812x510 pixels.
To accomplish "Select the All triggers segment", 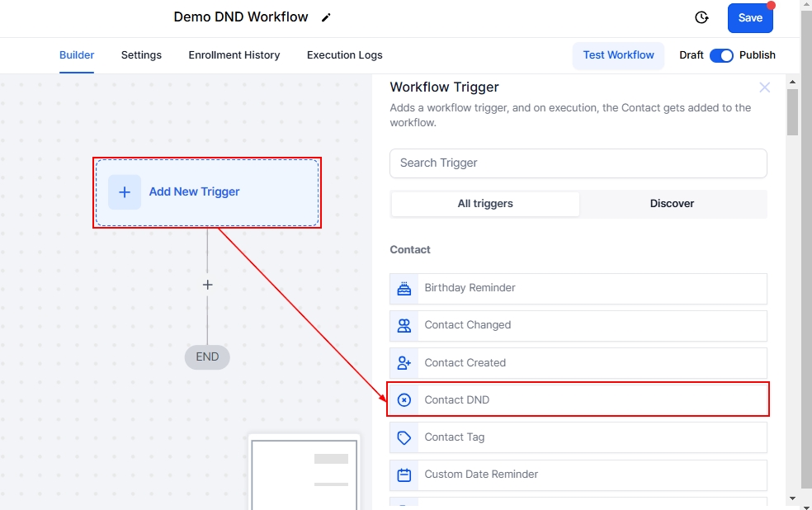I will (485, 204).
